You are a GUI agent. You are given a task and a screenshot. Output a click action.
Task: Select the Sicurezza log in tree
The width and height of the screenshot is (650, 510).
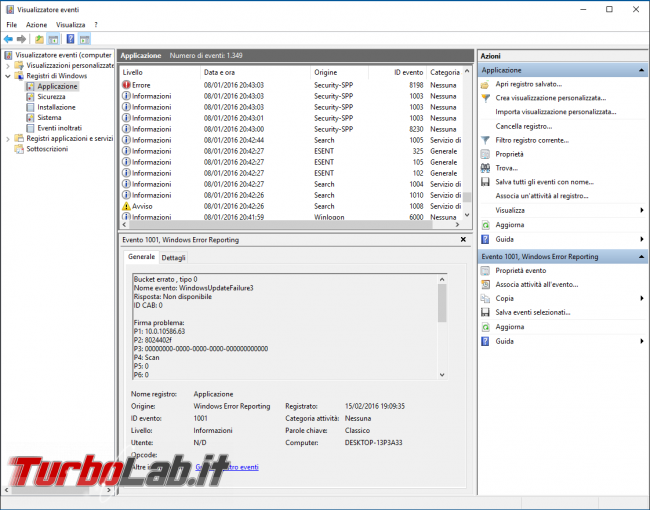tap(51, 97)
